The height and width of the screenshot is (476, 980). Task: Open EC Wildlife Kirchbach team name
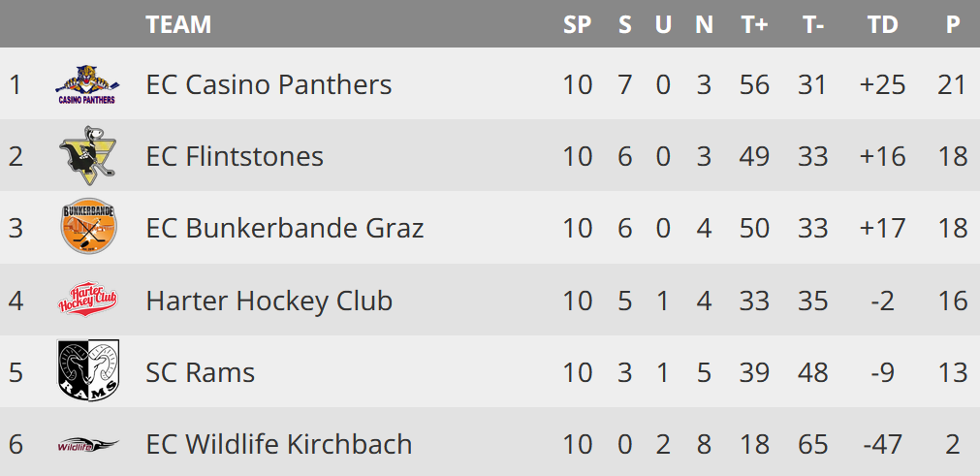click(x=279, y=444)
